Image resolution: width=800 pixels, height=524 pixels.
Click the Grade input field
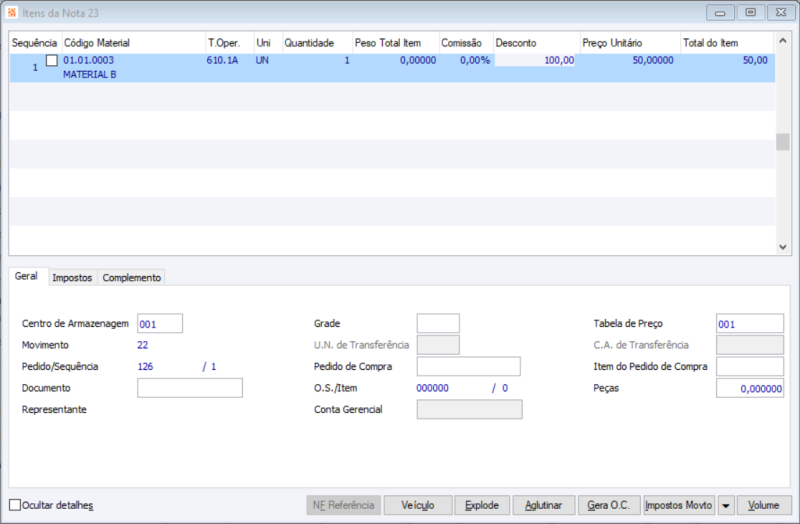(438, 323)
